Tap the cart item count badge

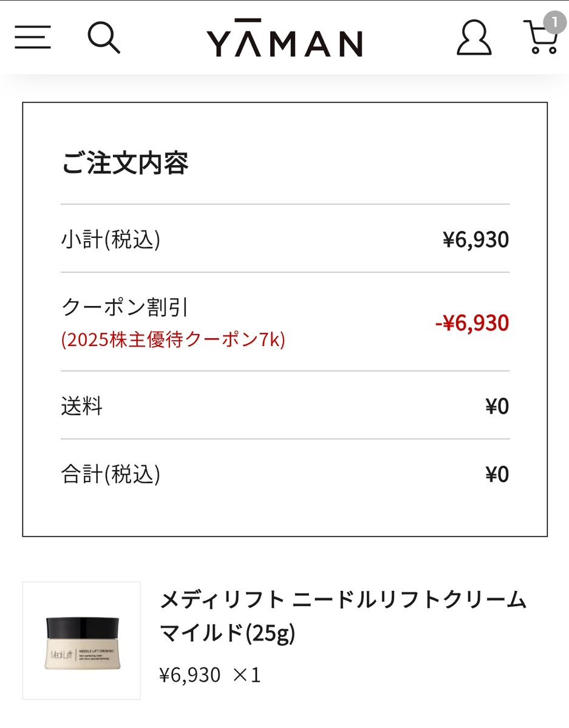click(x=554, y=22)
